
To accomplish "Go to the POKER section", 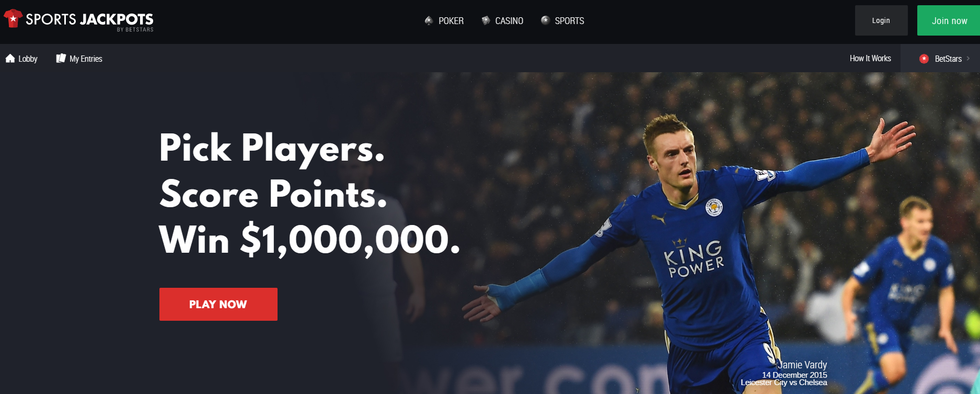I will (451, 21).
